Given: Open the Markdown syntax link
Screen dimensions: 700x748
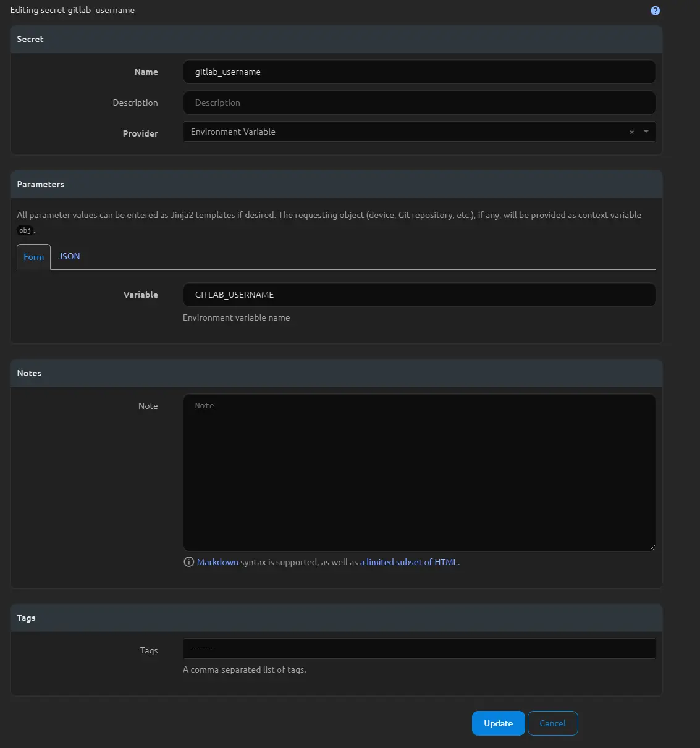Looking at the screenshot, I should (217, 562).
